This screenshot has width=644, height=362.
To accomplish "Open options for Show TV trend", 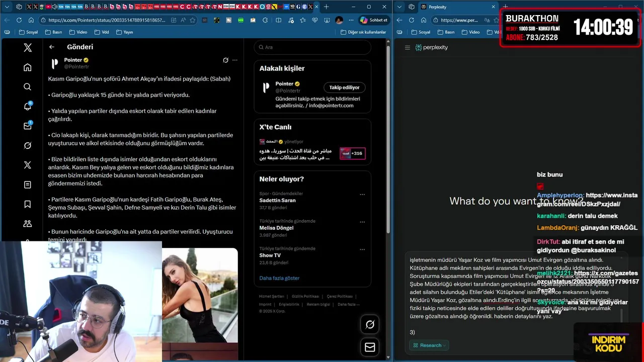I will click(x=362, y=249).
